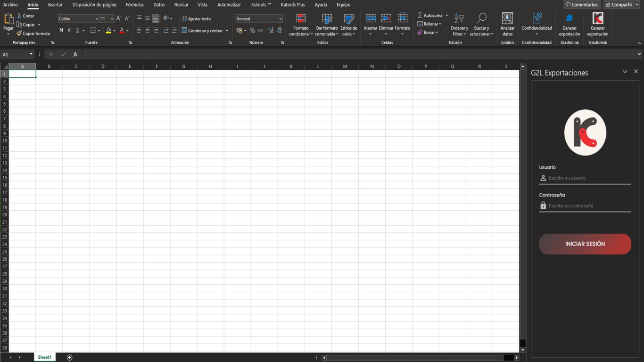Decrease font size with small A icon
Viewport: 644px width, 362px height.
(x=127, y=18)
